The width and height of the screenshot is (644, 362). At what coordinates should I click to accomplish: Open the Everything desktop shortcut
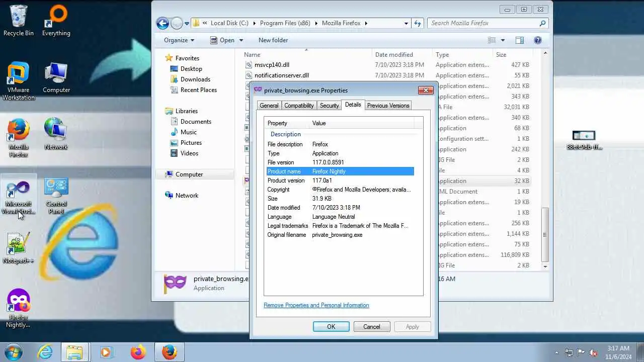[56, 20]
